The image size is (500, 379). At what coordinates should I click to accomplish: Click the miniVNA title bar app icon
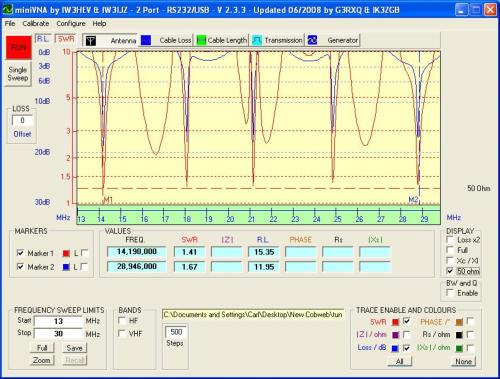point(7,10)
